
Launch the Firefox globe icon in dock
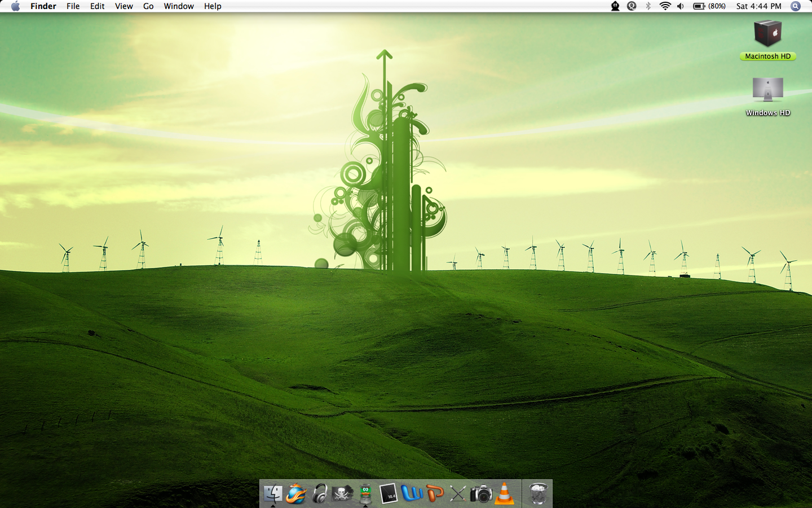point(296,494)
